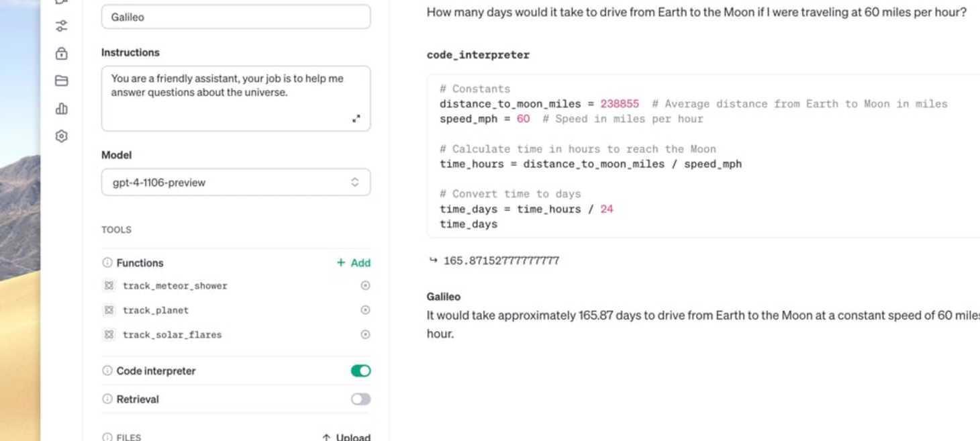Select the lock icon in the left sidebar
The image size is (980, 441).
tap(61, 54)
